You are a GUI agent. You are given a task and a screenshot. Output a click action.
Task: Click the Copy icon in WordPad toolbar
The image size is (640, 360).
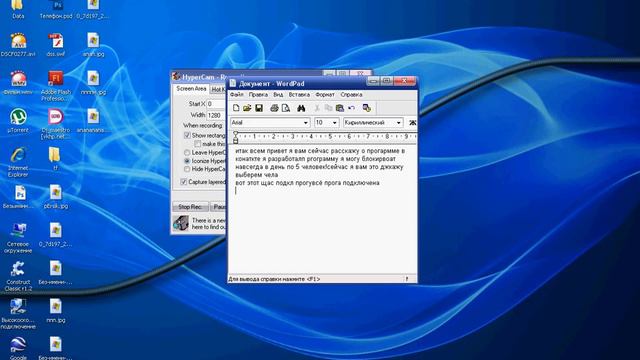click(x=328, y=108)
